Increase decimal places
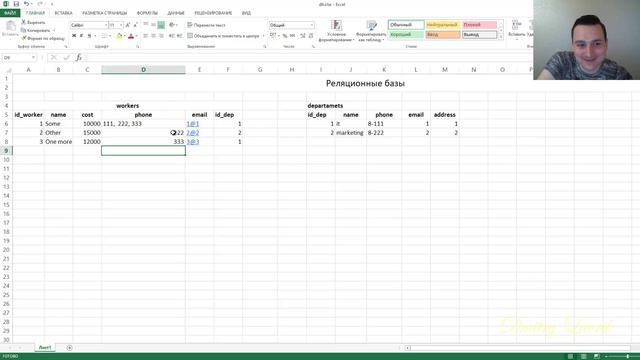Image resolution: width=640 pixels, height=360 pixels. (303, 36)
